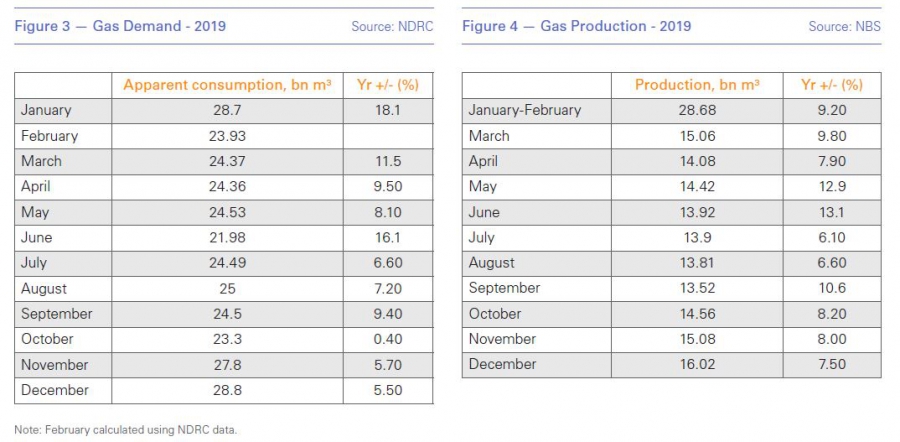
Task: Click the Source: NBS label
Action: pyautogui.click(x=844, y=26)
